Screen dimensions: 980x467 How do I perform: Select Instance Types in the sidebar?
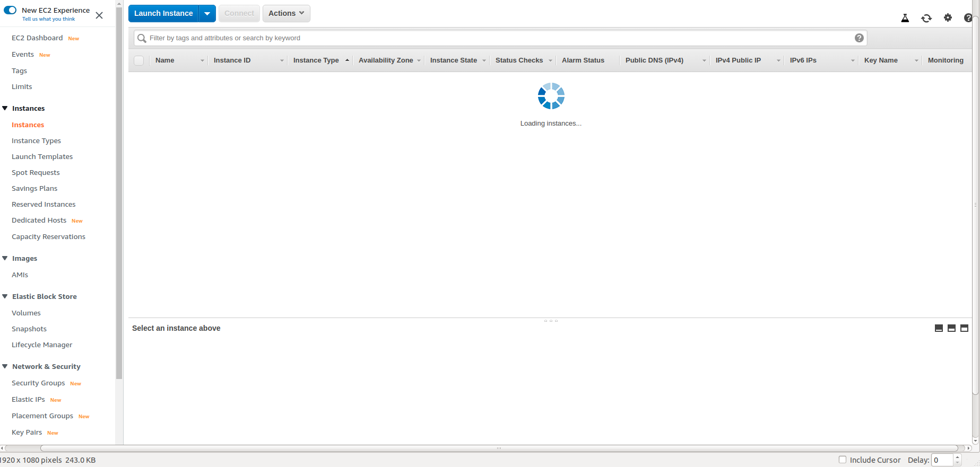[x=36, y=141]
